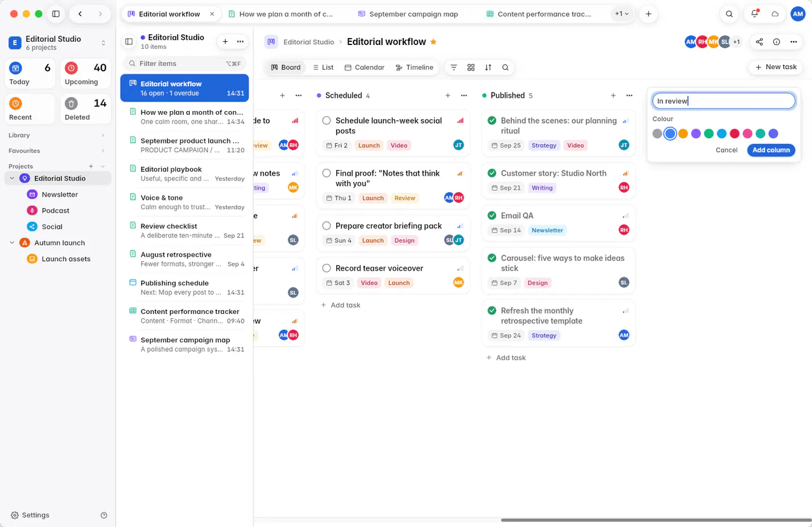
Task: Click the New task button
Action: pos(776,67)
